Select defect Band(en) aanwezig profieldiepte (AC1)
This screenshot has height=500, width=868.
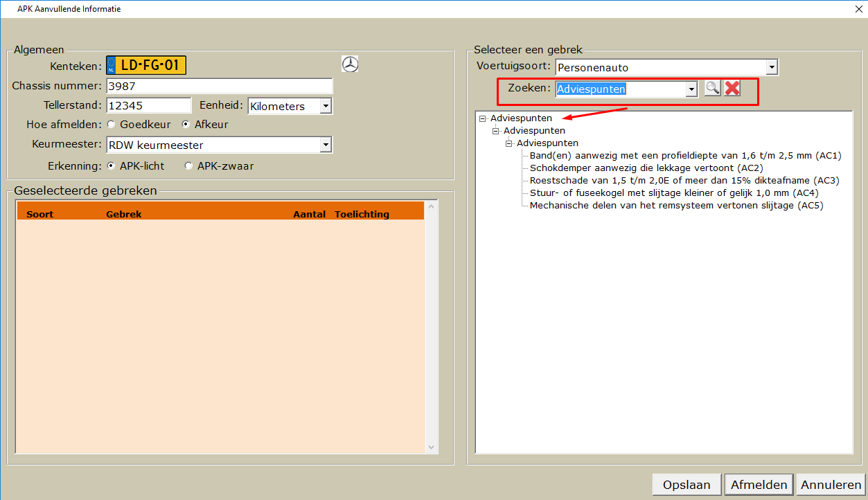point(686,156)
